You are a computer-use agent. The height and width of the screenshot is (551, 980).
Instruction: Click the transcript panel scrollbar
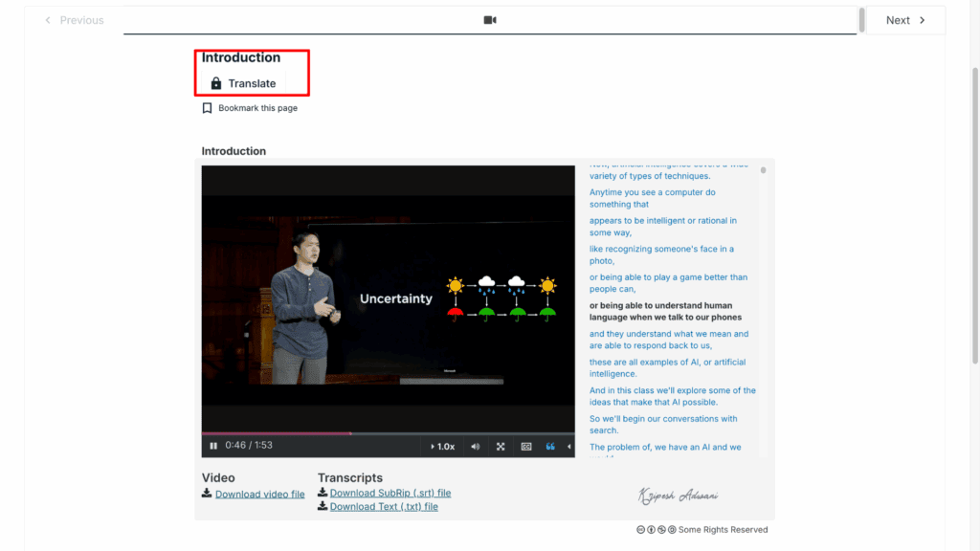(x=763, y=171)
